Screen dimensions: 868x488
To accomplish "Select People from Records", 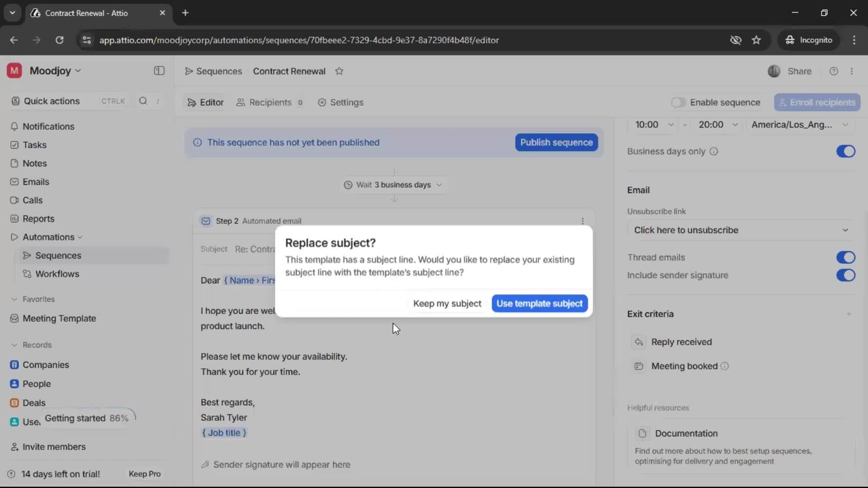I will (36, 384).
